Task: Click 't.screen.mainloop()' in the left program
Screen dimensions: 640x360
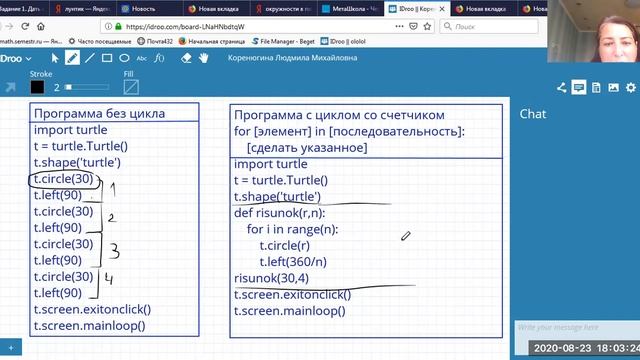Action: (89, 326)
